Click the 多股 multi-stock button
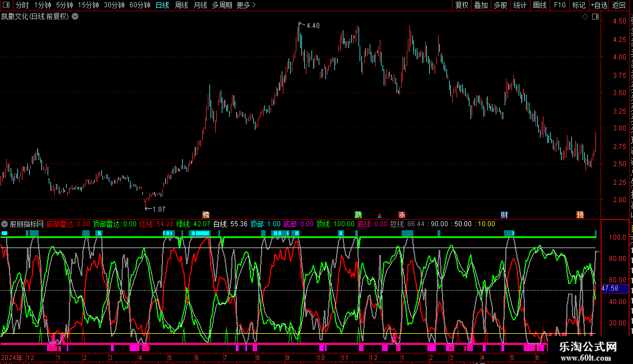Viewport: 633px width, 364px height. click(x=501, y=5)
